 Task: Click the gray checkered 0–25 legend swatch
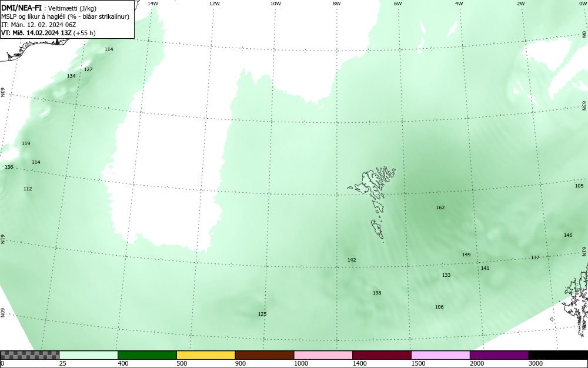tap(29, 355)
